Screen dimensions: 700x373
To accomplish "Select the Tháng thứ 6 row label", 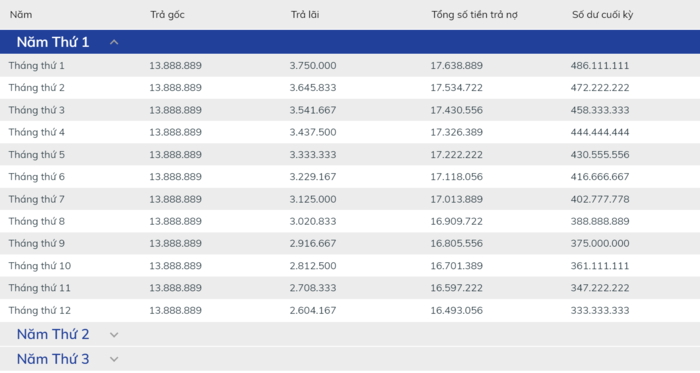I will (37, 177).
